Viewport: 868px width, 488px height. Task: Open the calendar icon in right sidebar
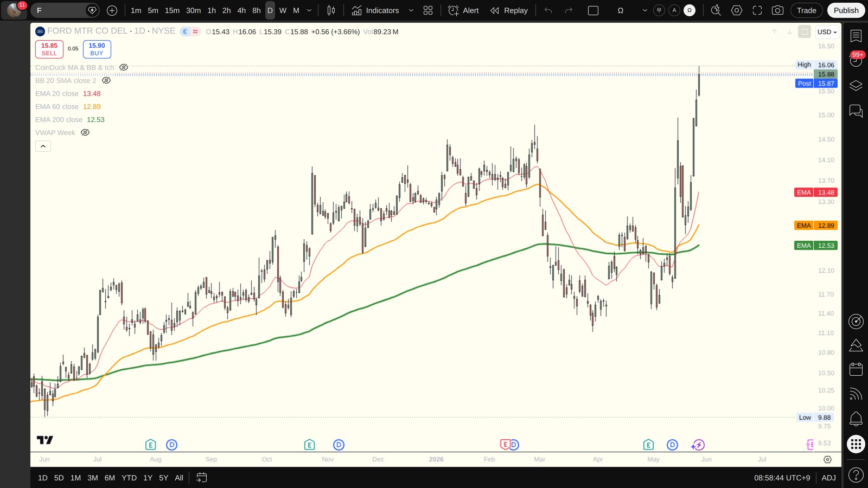[856, 369]
